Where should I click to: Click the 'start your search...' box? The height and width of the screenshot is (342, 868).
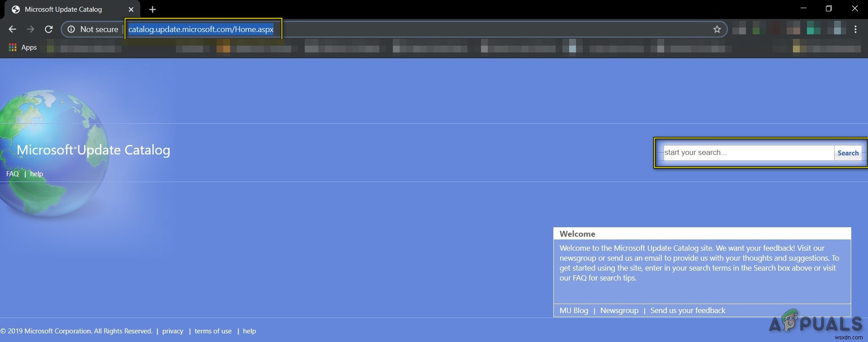tap(748, 153)
